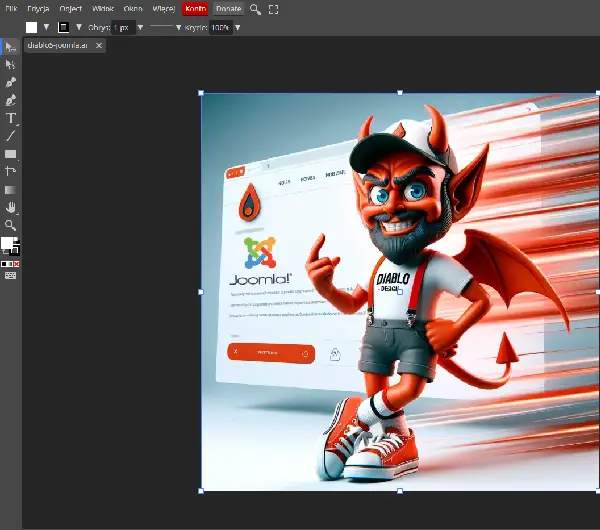Open the stroke line style dropdown
Image resolution: width=600 pixels, height=530 pixels.
point(166,27)
